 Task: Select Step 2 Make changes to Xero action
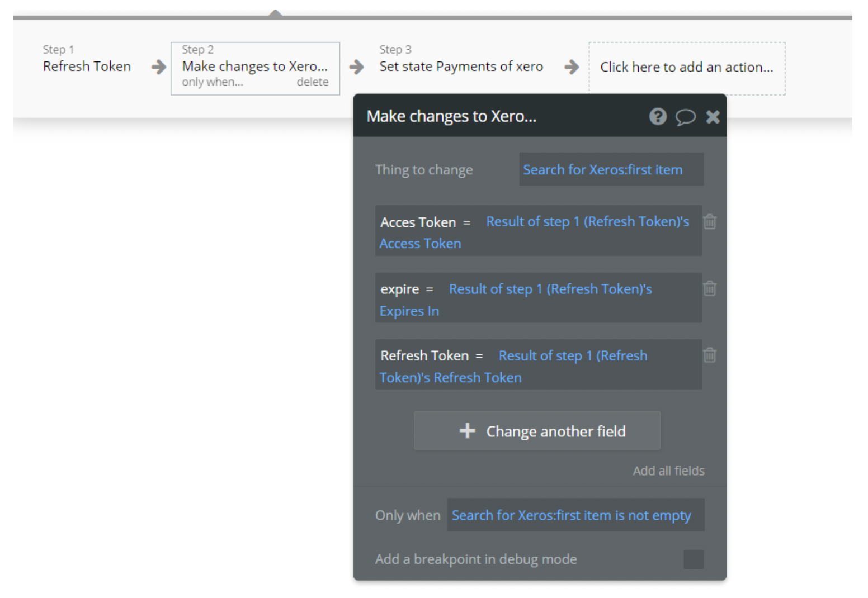[255, 69]
